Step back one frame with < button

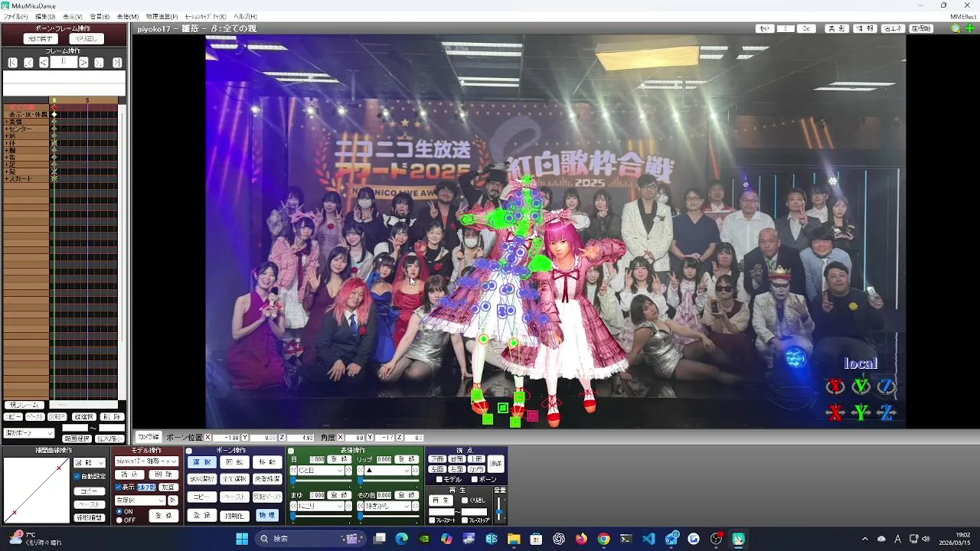[x=44, y=63]
